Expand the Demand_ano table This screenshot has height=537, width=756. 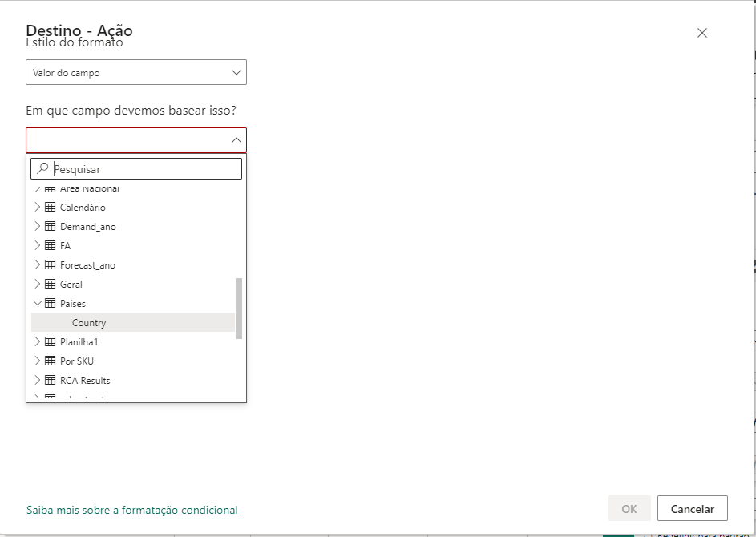(x=37, y=227)
